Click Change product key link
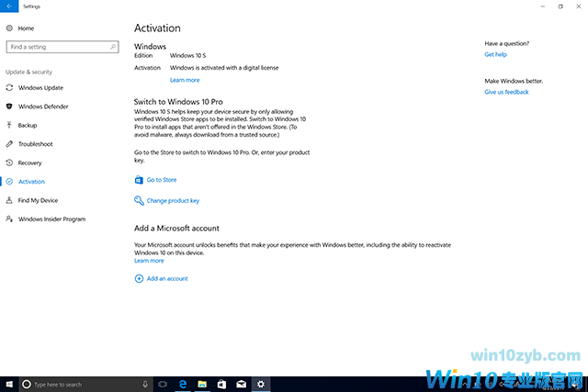The width and height of the screenshot is (588, 392). (x=173, y=200)
